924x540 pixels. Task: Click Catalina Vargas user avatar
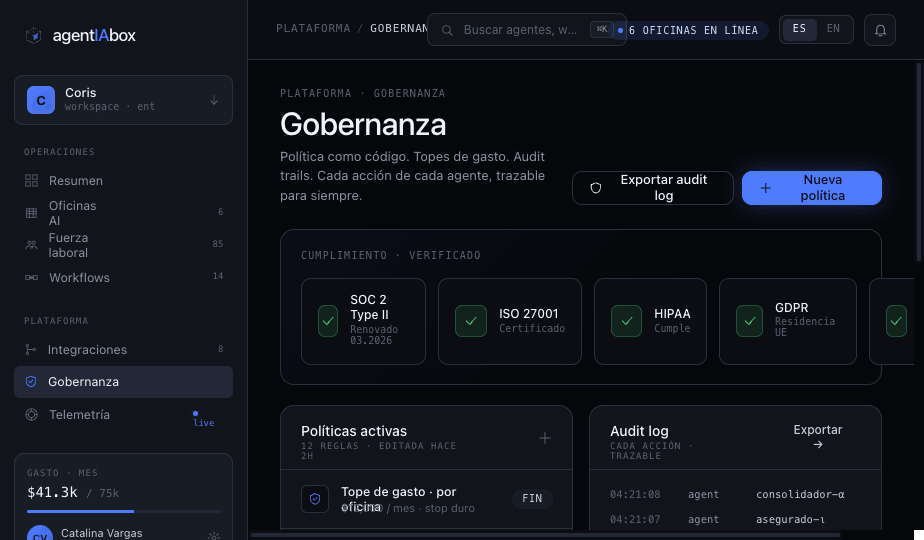(40, 535)
